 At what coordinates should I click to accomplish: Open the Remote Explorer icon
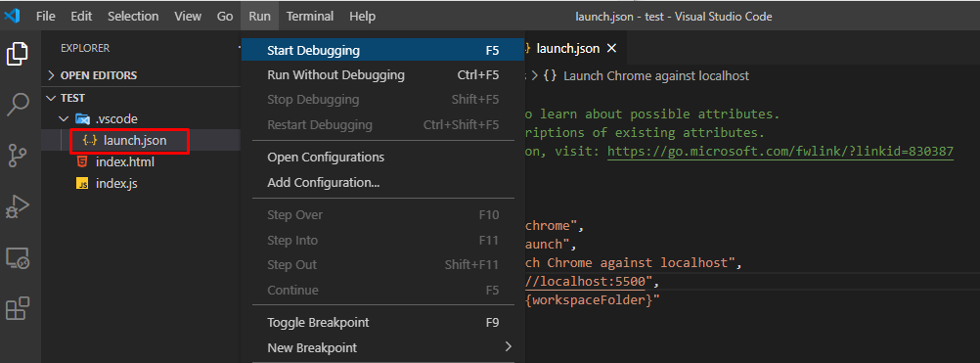point(18,257)
